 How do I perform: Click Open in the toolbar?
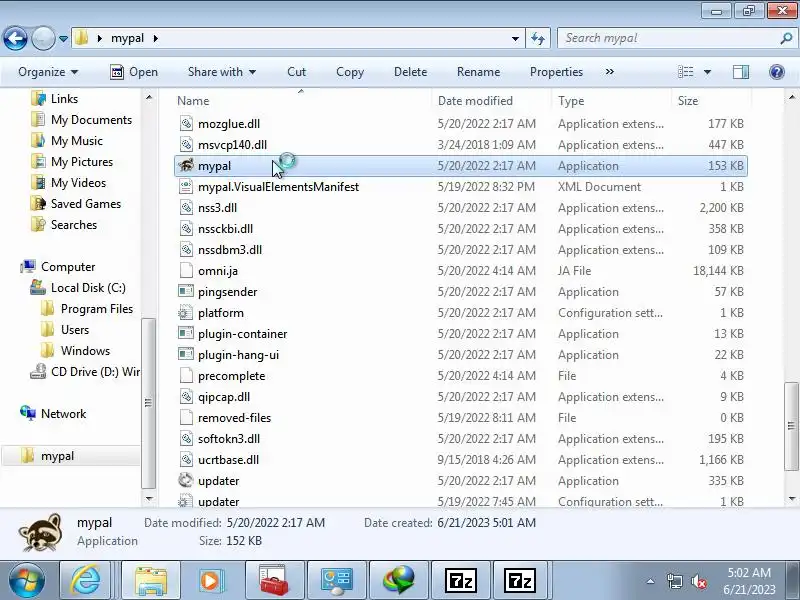(x=134, y=72)
